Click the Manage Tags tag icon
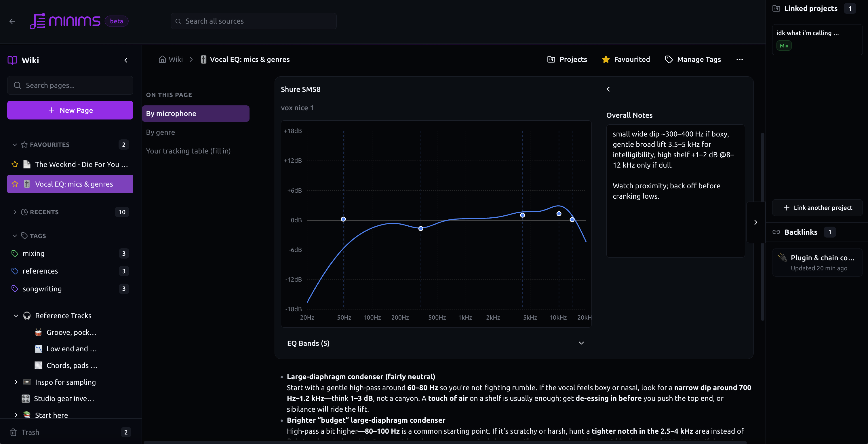868x444 pixels. point(669,59)
